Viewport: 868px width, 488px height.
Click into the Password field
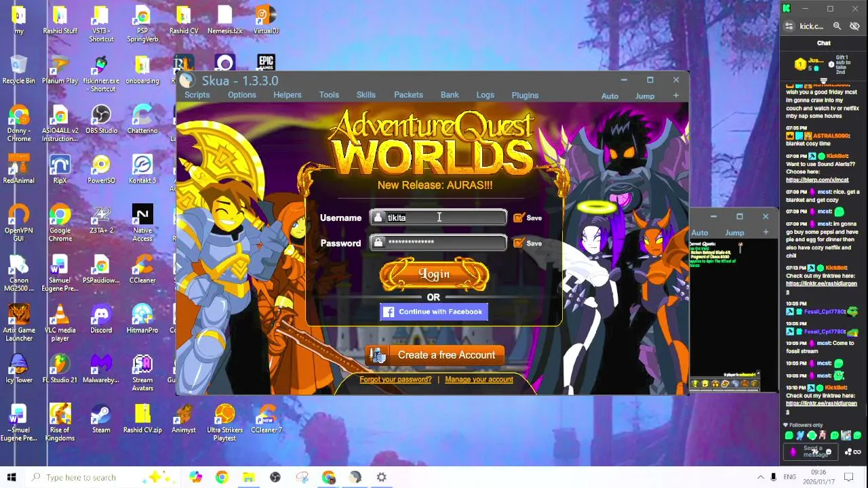(x=438, y=243)
